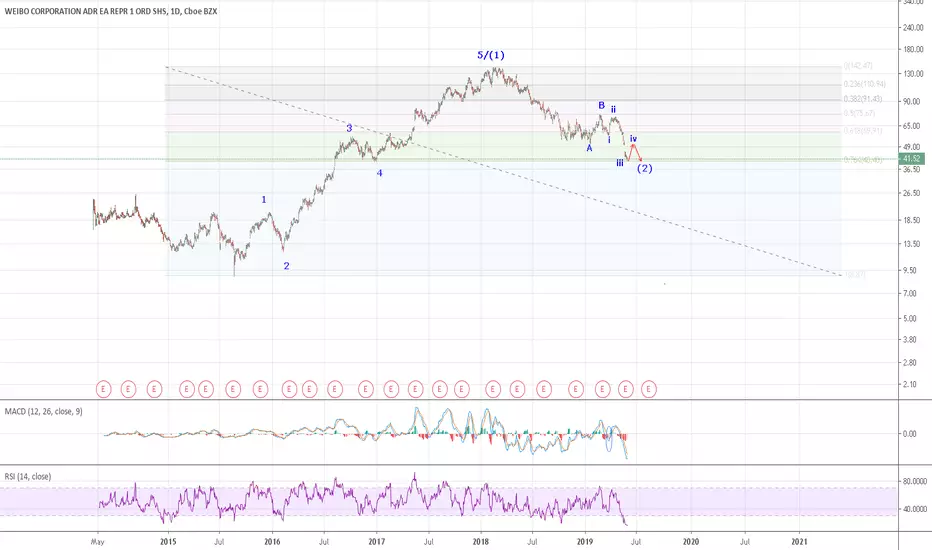Click 240.00 on the price axis
The height and width of the screenshot is (550, 932).
point(913,27)
